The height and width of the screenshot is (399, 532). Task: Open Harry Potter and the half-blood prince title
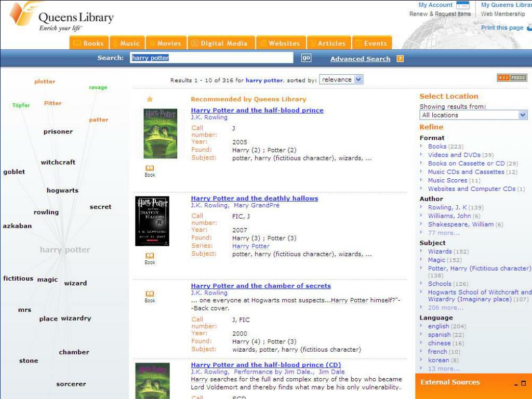(257, 110)
